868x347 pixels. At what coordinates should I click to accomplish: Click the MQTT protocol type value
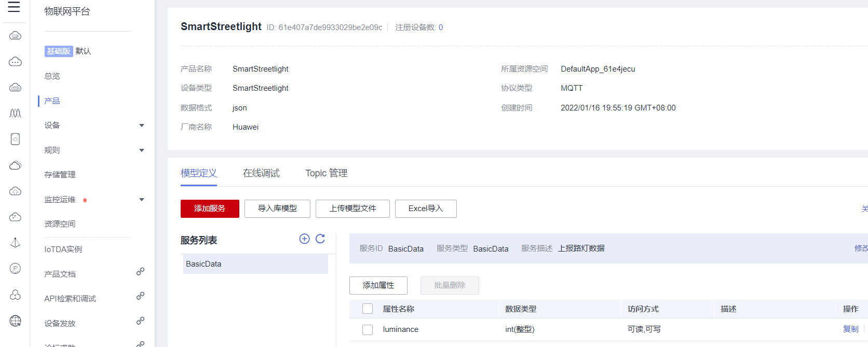572,88
